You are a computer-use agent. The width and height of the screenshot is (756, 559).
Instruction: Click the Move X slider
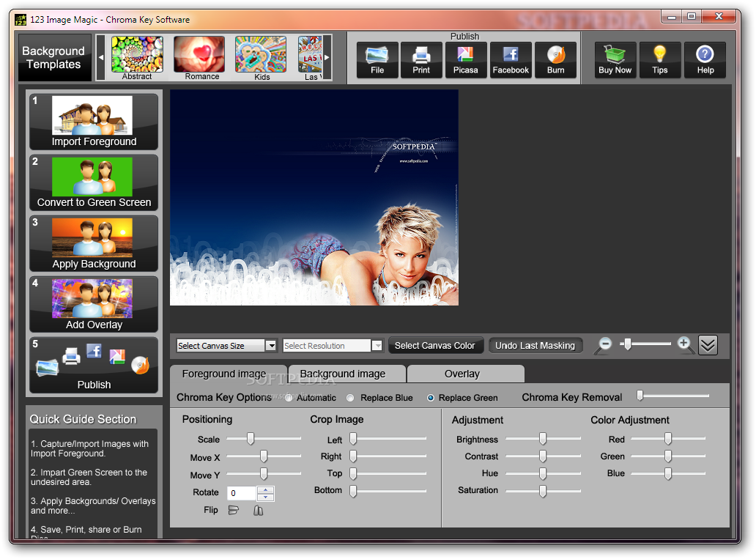click(264, 456)
